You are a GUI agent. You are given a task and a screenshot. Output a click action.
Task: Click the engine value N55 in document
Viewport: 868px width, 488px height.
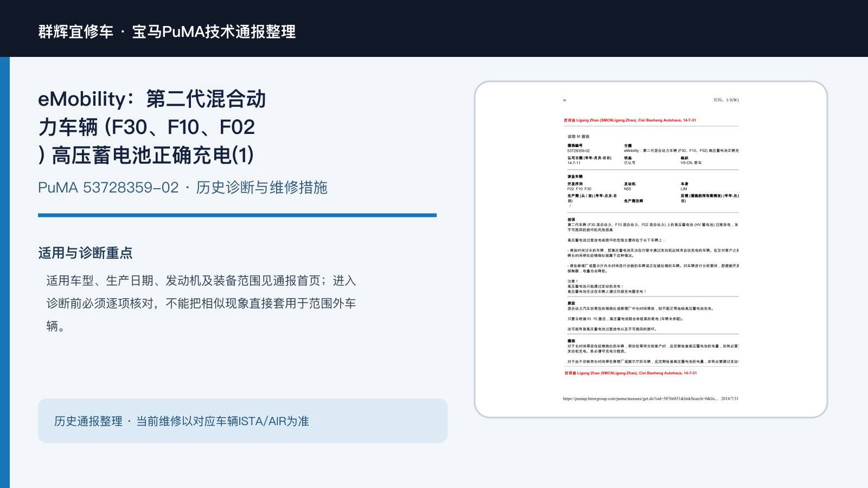click(x=628, y=189)
